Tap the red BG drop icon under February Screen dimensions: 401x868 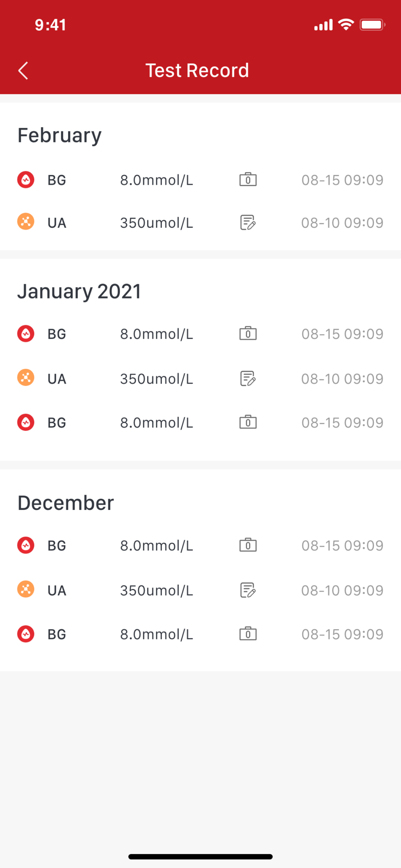click(26, 180)
